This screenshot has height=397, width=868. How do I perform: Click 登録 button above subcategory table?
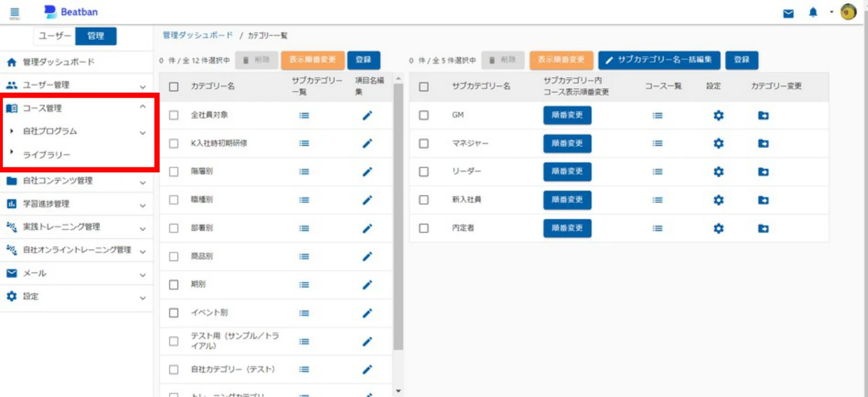(742, 59)
